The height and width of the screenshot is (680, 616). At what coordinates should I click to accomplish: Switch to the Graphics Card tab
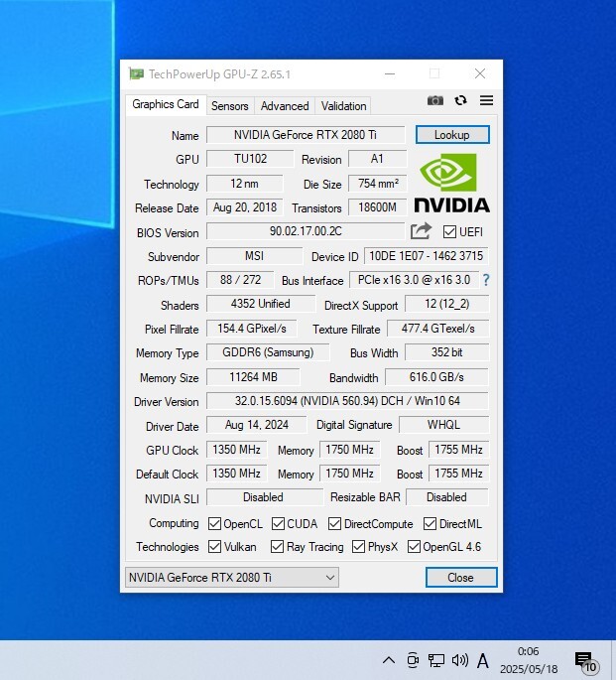click(x=166, y=104)
